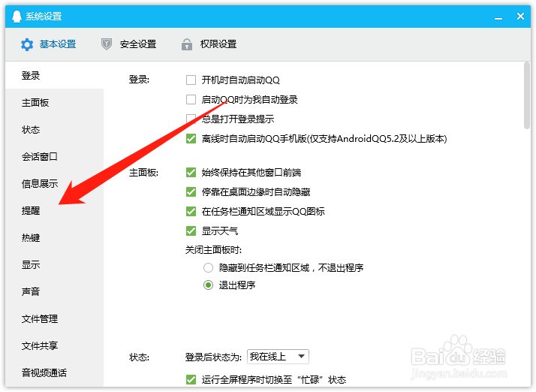Click the 主面板: section label

143,173
